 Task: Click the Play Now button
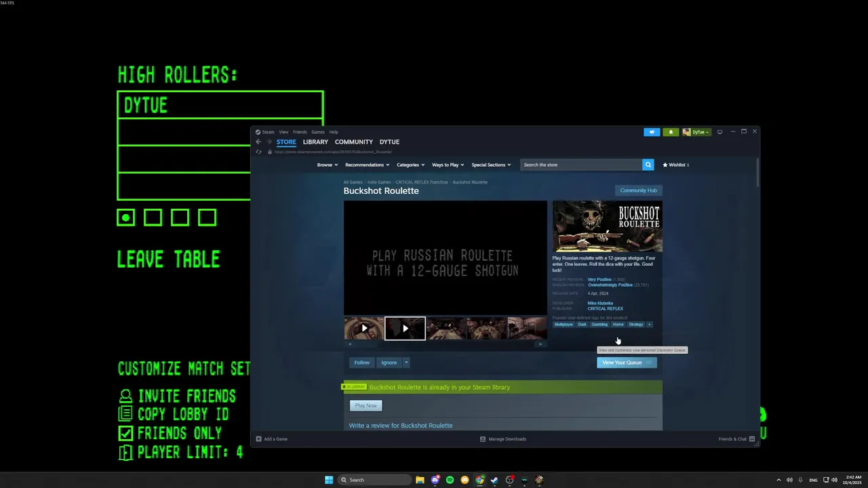366,406
